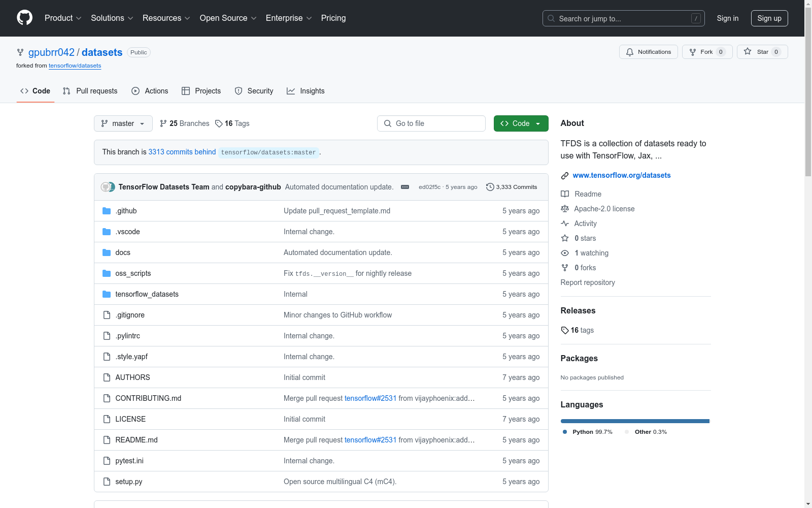Click the stars icon in About
This screenshot has height=508, width=812.
pos(565,238)
